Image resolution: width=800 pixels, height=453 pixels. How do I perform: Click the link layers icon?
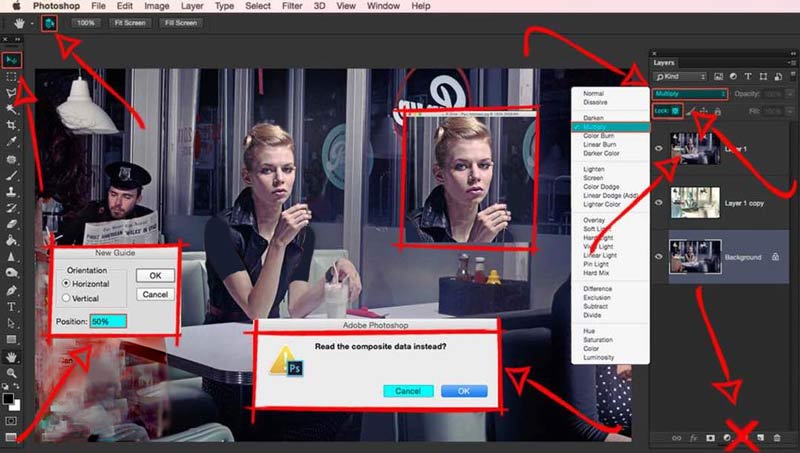click(676, 438)
